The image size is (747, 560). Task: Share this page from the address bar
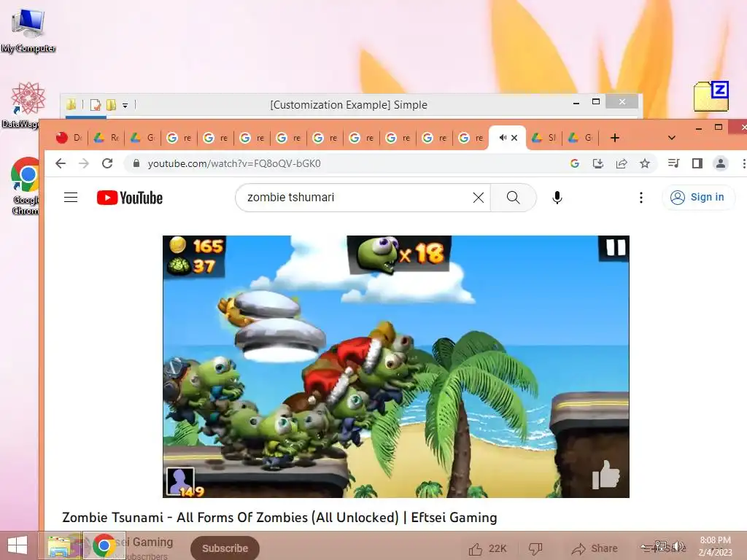[622, 163]
